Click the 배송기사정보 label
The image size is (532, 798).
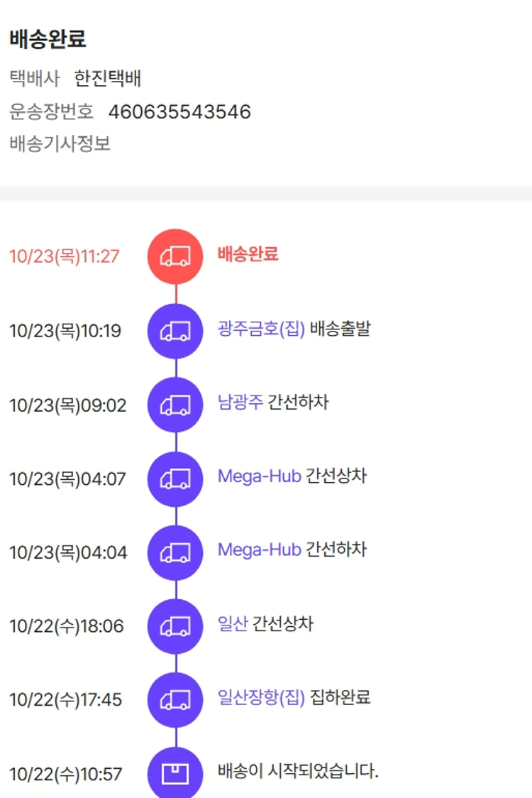click(60, 144)
